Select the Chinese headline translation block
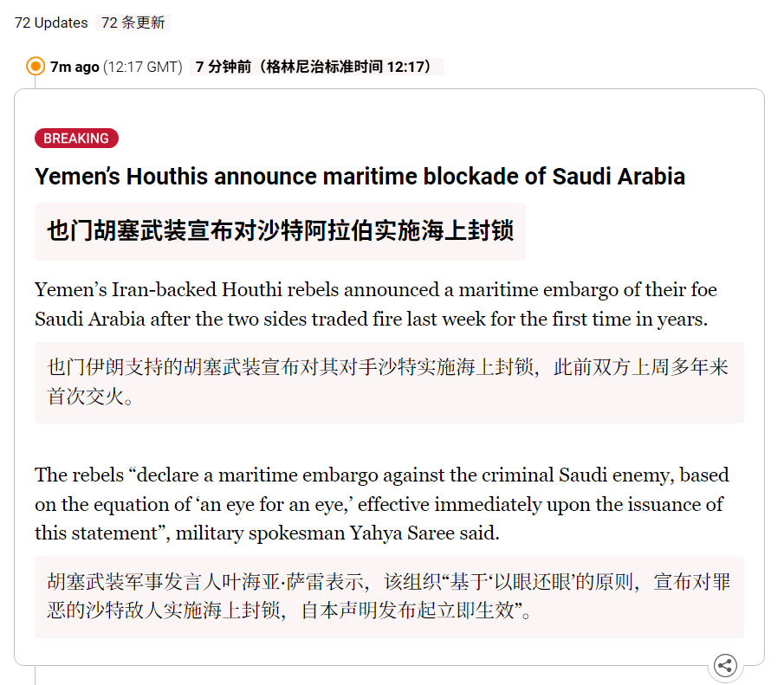The height and width of the screenshot is (685, 784). click(280, 231)
